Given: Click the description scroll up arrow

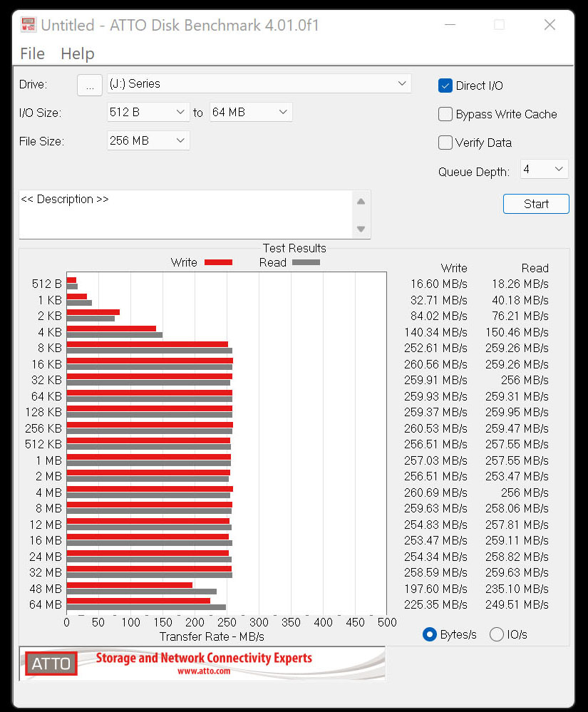Looking at the screenshot, I should 361,202.
